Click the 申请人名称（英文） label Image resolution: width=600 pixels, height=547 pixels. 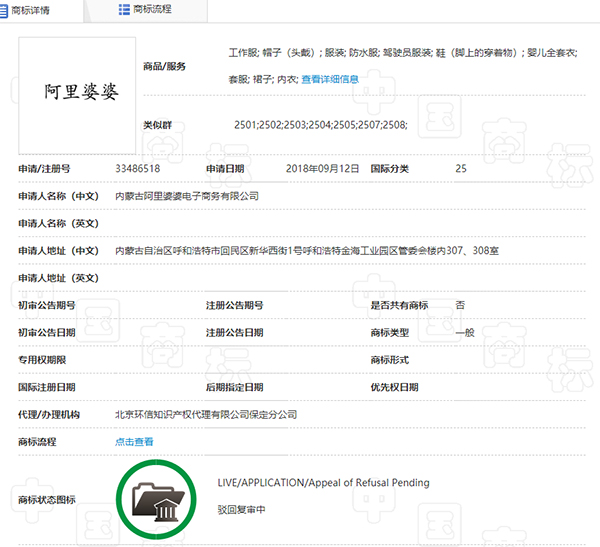coord(59,224)
